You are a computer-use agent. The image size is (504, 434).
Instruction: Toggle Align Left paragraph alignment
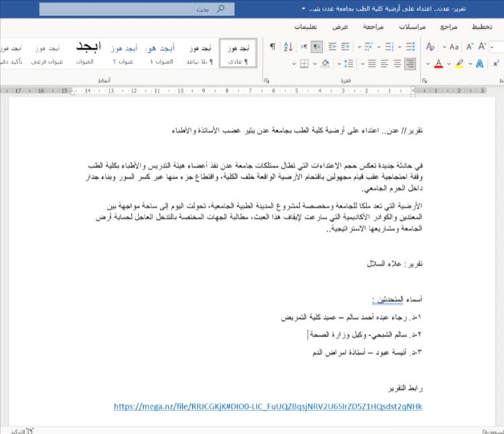tap(384, 64)
